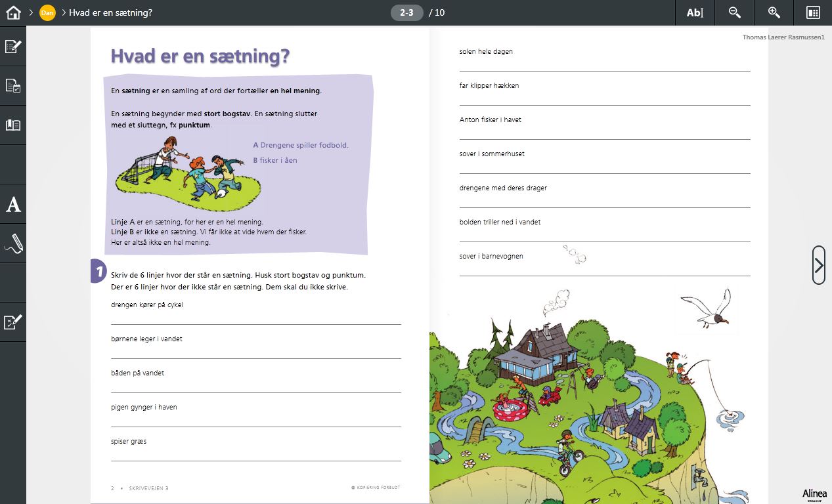Click the text 'sover i barnevognen'
Screen dimensions: 832x504
[x=491, y=256]
